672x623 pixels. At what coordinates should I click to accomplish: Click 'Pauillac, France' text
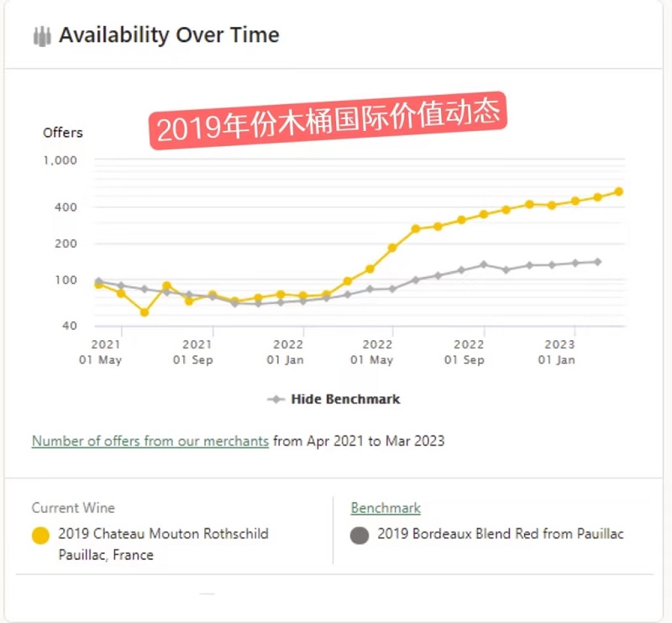pyautogui.click(x=106, y=555)
